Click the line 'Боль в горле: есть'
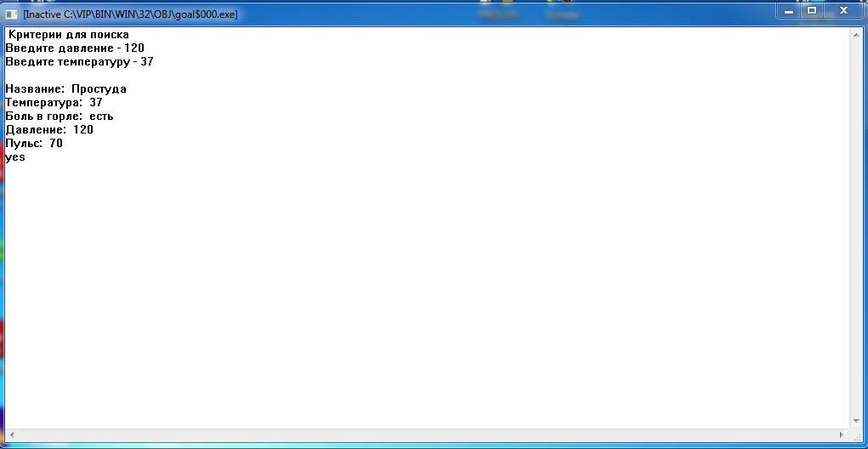 (x=60, y=117)
